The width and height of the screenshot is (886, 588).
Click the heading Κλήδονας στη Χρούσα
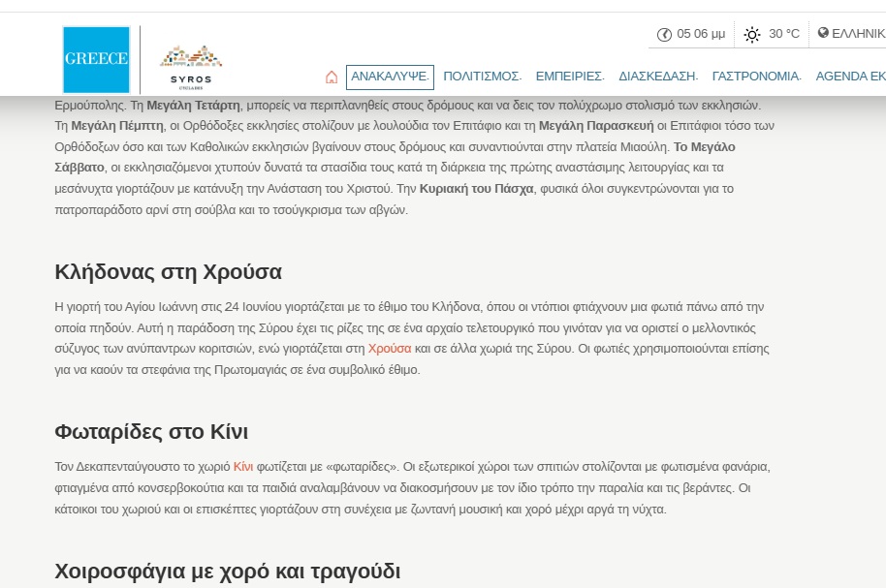169,271
